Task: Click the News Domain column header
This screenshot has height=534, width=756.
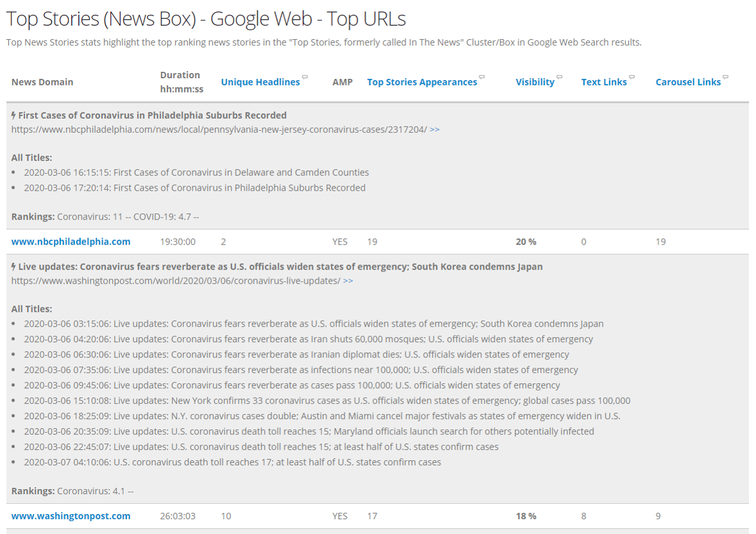Action: point(42,82)
